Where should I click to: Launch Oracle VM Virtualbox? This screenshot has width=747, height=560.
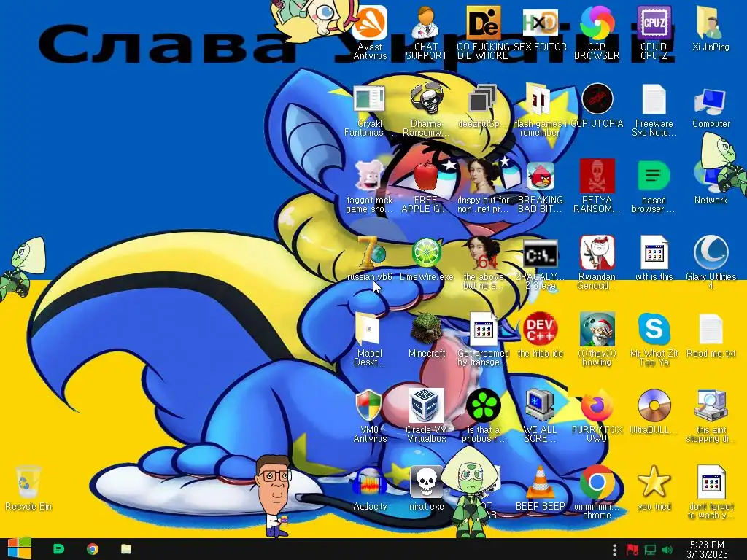(x=426, y=416)
